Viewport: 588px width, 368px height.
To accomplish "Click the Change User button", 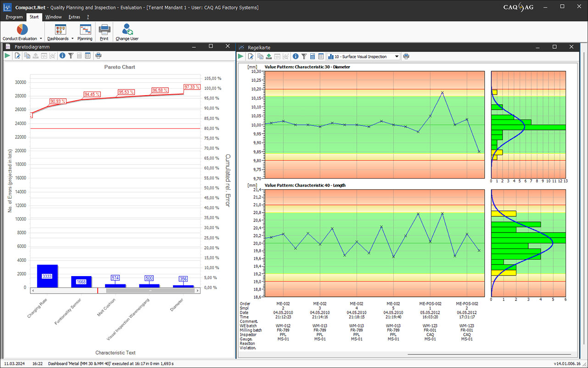I will click(127, 32).
